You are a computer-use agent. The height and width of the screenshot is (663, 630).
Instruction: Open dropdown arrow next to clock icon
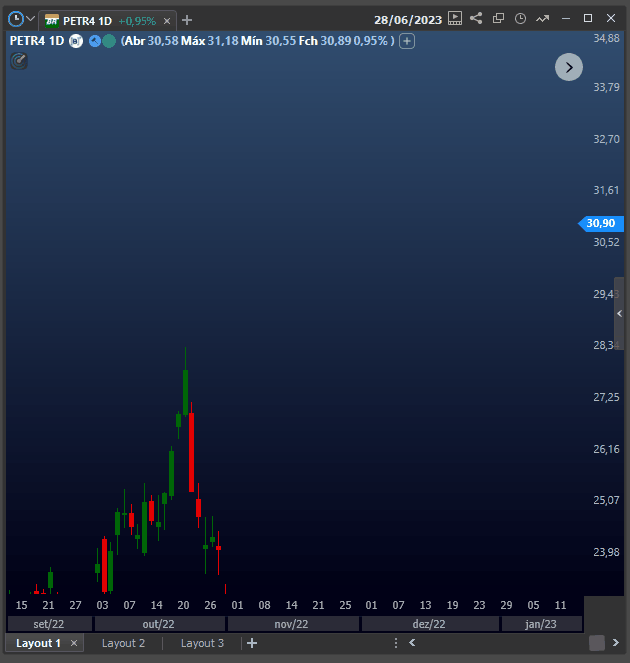pyautogui.click(x=30, y=19)
